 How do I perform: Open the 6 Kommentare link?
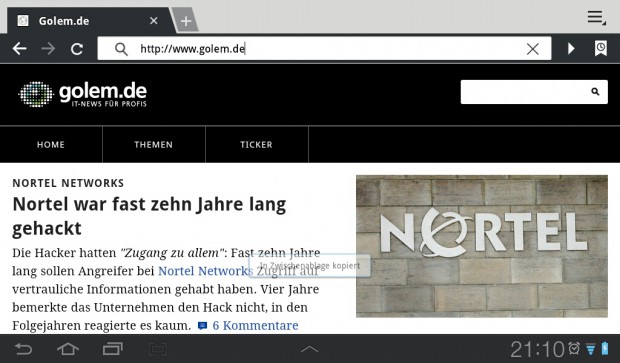[255, 325]
